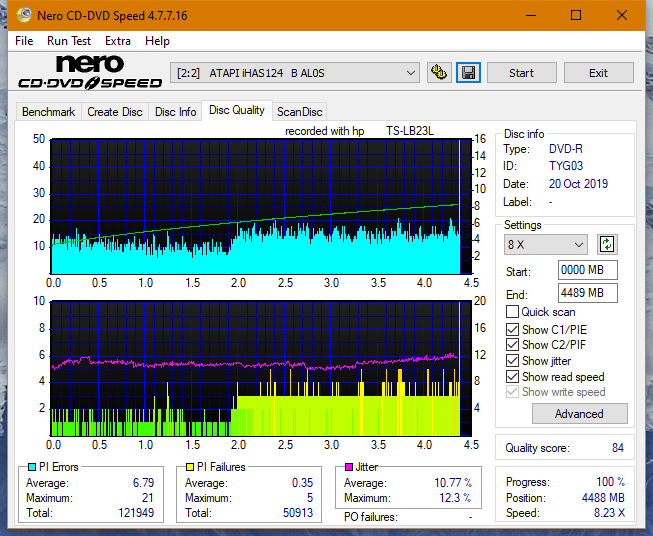Click the 'recorded with hp' chart title
Screen dimensions: 653x536
point(324,131)
